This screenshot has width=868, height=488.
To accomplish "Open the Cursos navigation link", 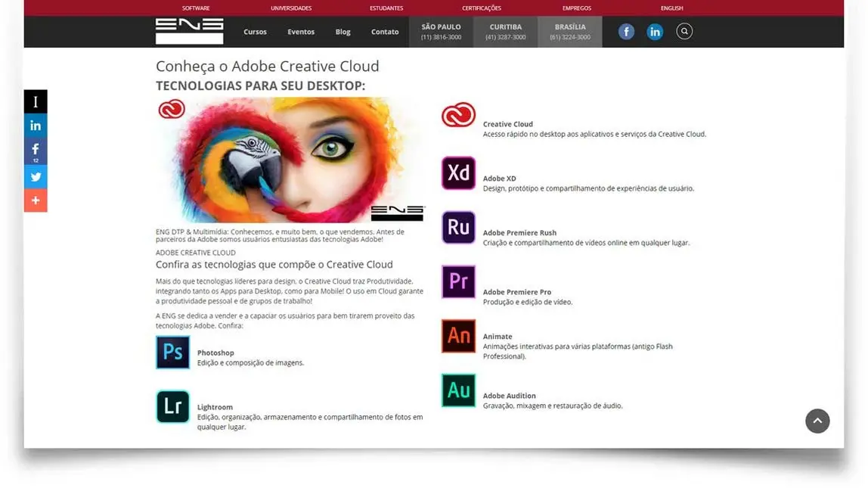I will click(x=256, y=32).
